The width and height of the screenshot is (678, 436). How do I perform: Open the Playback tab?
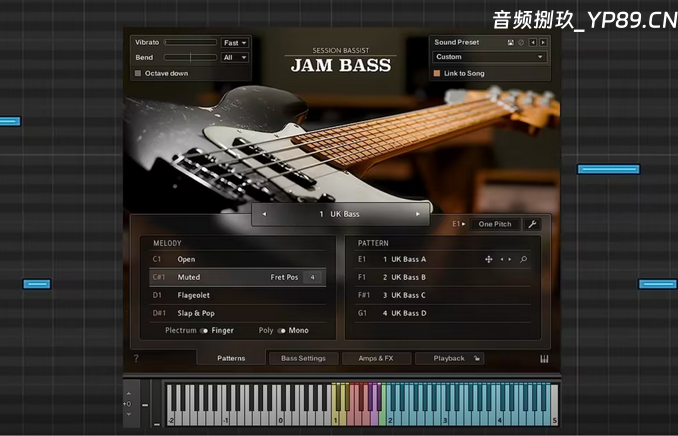pyautogui.click(x=449, y=358)
